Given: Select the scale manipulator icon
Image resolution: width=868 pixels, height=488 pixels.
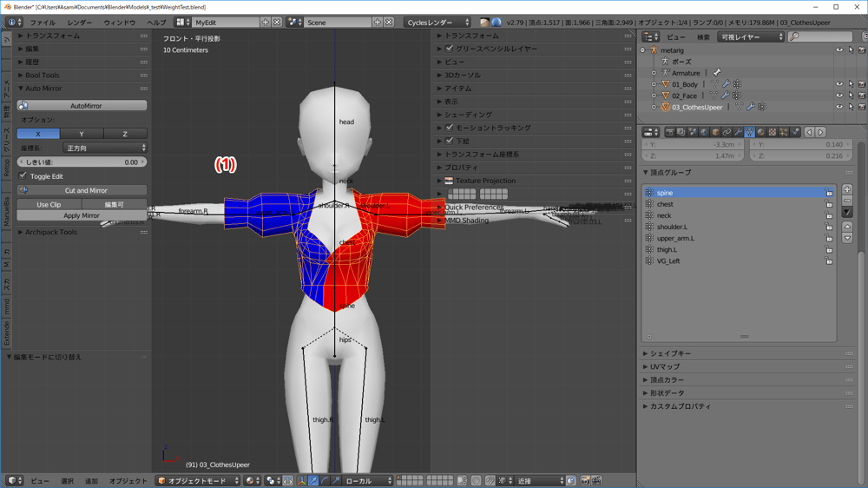Looking at the screenshot, I should [336, 481].
